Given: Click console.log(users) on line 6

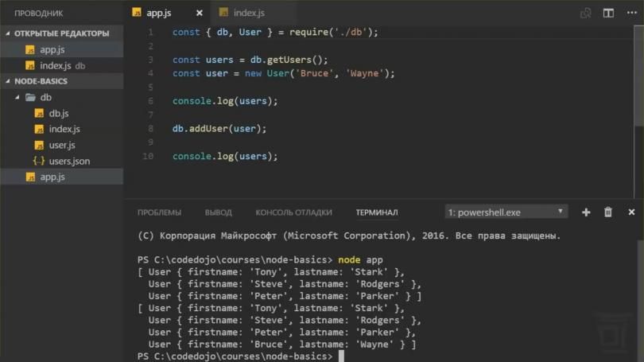Looking at the screenshot, I should [x=225, y=101].
